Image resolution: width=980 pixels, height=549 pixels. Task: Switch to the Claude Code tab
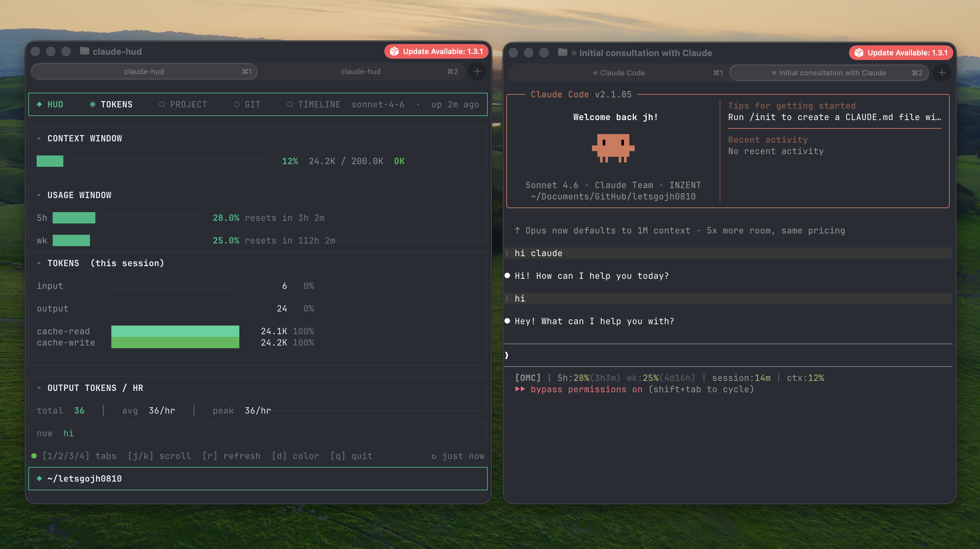pos(619,73)
